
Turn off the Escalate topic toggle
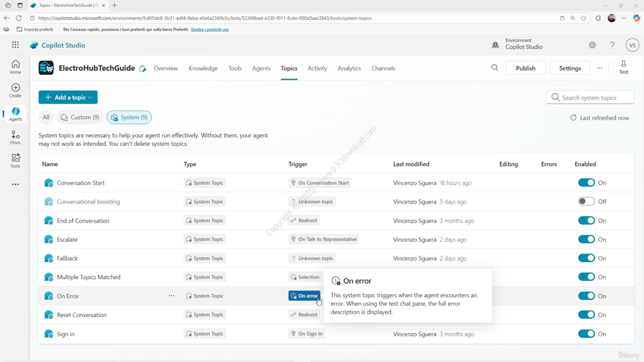coord(586,239)
